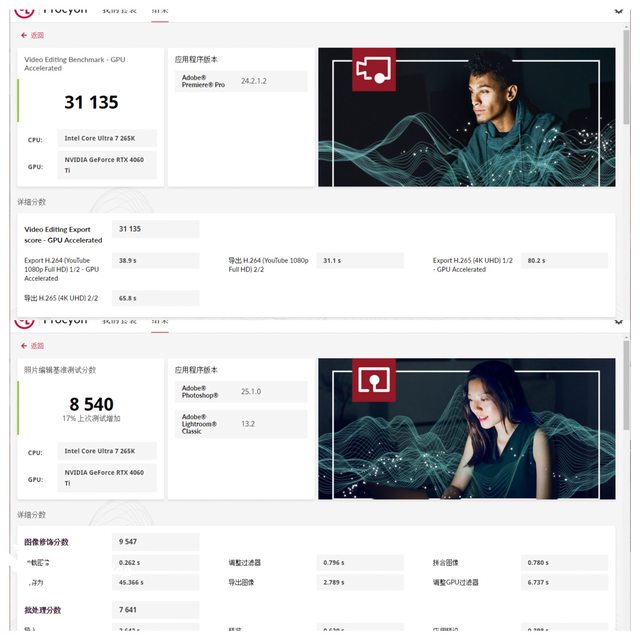Click the 返回 link in the photo results page

[x=37, y=346]
